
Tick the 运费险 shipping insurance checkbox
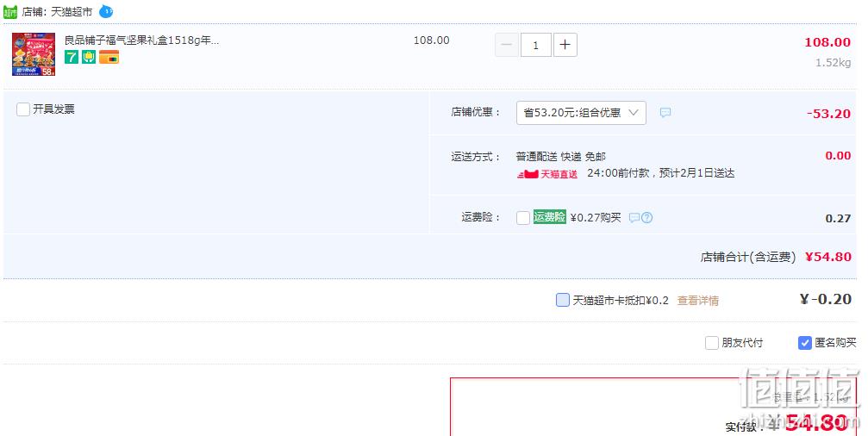pyautogui.click(x=523, y=218)
